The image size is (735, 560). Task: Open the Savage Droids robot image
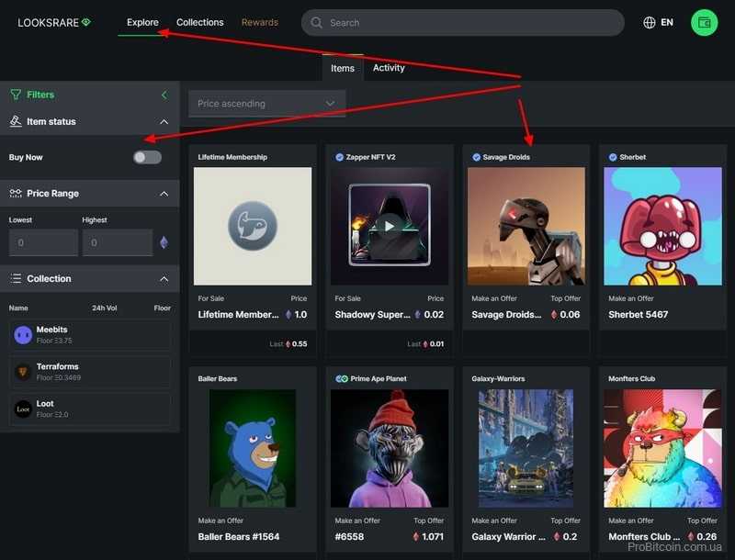point(526,226)
